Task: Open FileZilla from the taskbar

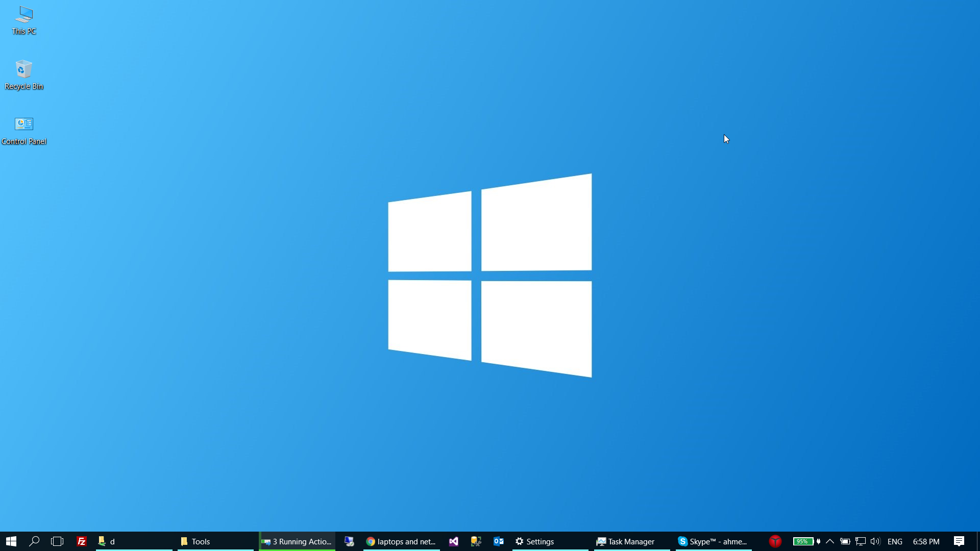Action: click(x=81, y=541)
